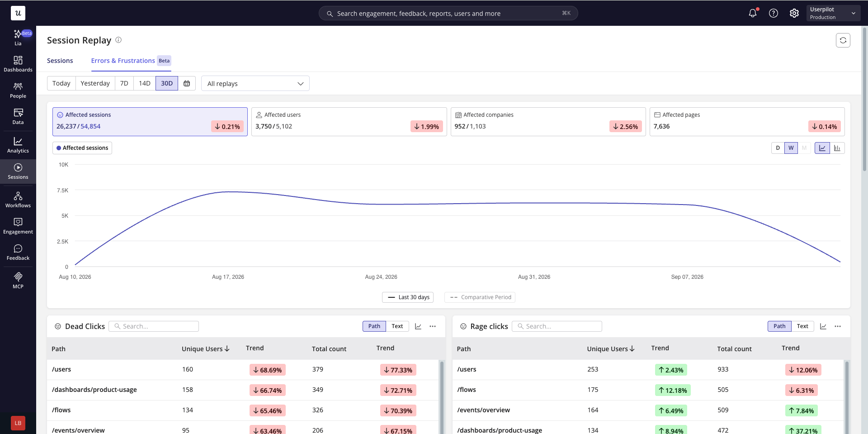
Task: Open help question mark icon
Action: coord(774,13)
